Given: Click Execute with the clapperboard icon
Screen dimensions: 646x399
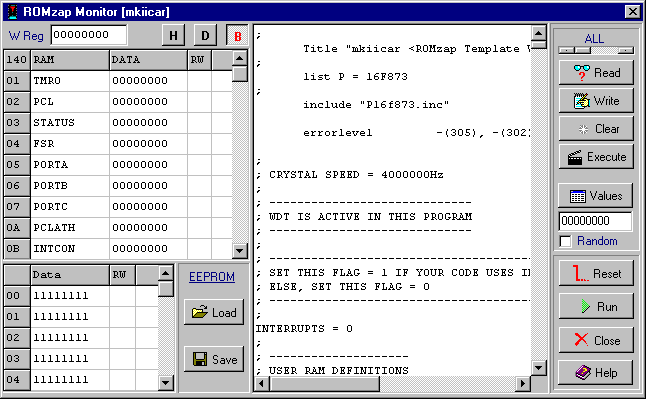Looking at the screenshot, I should click(x=596, y=157).
